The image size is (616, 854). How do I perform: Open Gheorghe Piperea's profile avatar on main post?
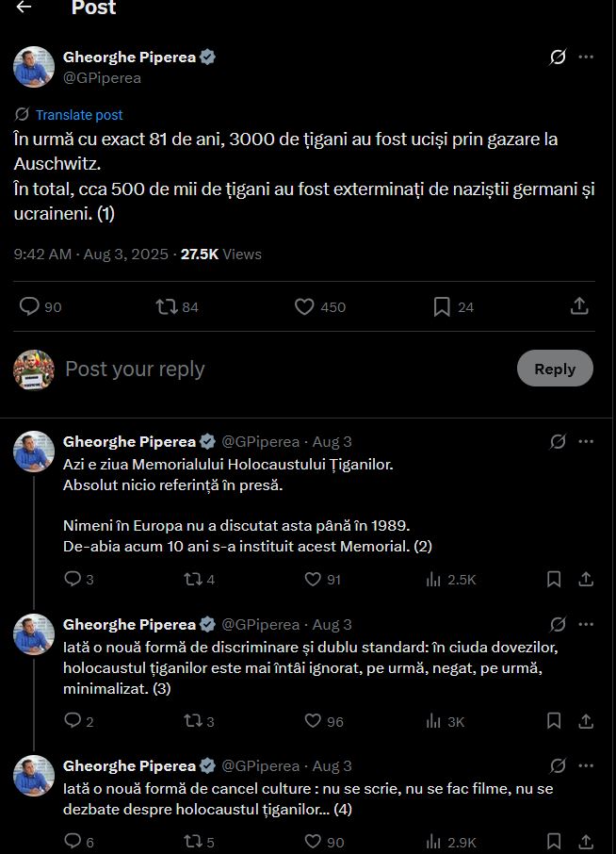33,66
